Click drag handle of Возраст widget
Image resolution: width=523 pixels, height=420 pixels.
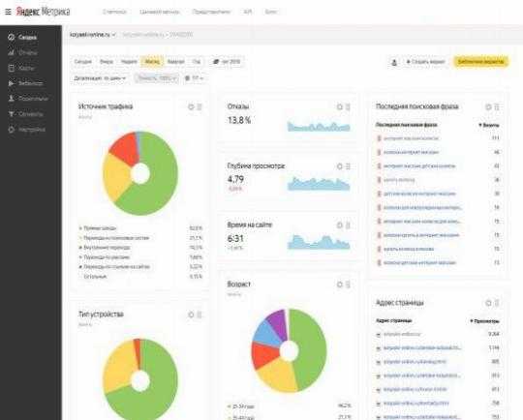[348, 285]
